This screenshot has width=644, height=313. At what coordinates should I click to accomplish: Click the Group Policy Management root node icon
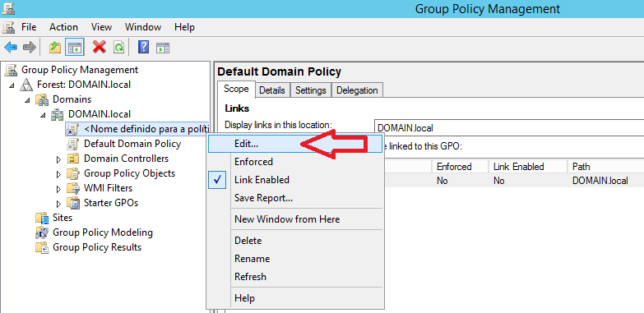click(x=12, y=70)
